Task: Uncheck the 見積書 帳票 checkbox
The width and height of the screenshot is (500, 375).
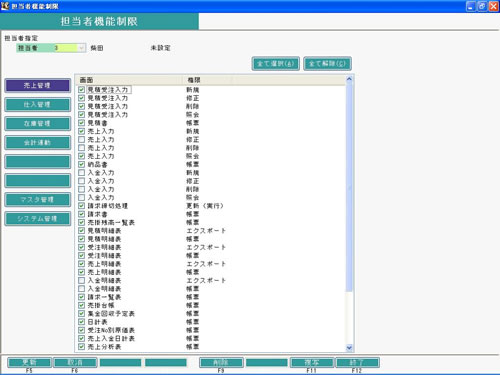Action: point(81,123)
